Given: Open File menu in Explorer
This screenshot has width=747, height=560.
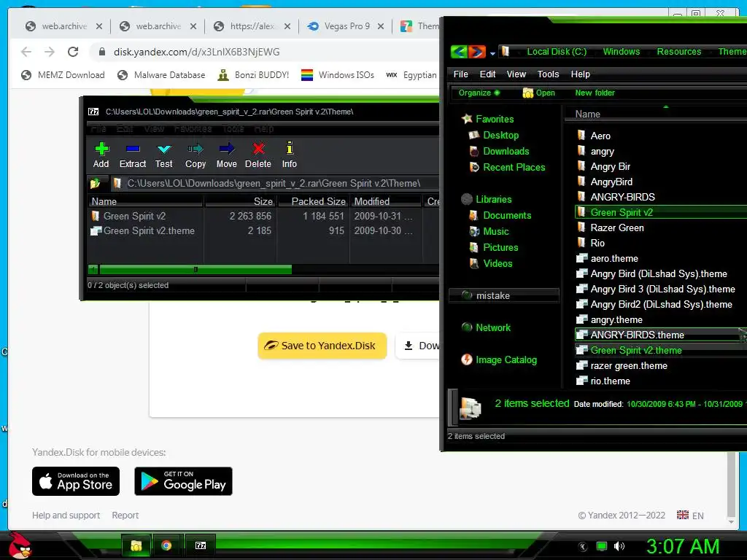Looking at the screenshot, I should click(x=461, y=74).
